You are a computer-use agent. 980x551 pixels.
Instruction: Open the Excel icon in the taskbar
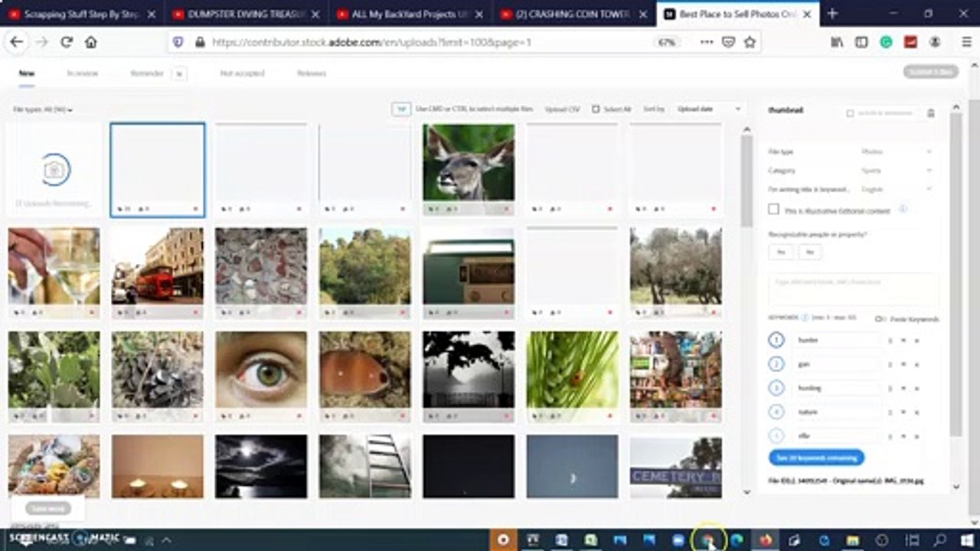pos(590,540)
